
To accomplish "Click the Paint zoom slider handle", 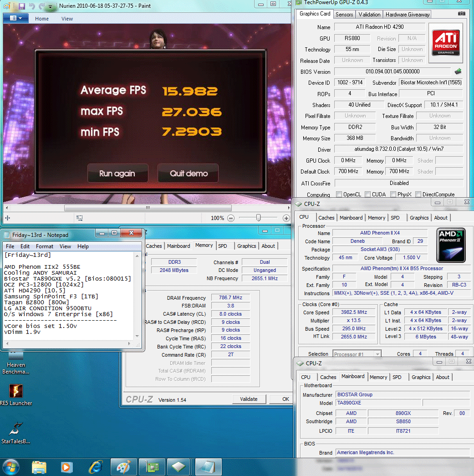I will tap(258, 217).
